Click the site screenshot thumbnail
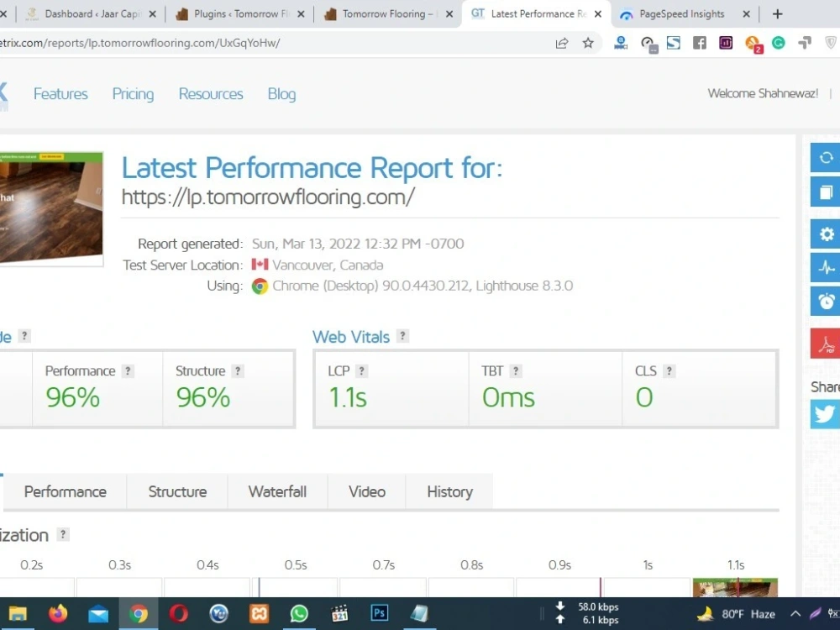 pos(51,209)
